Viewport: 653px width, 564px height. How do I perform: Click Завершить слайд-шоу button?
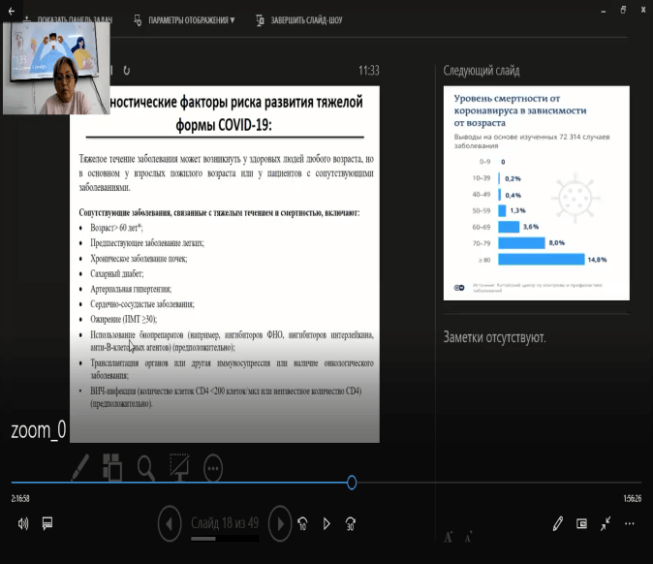pyautogui.click(x=298, y=19)
